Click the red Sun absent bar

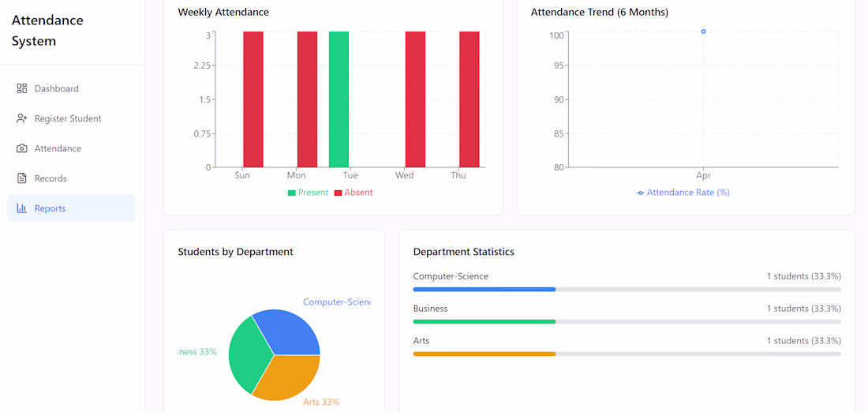pyautogui.click(x=253, y=99)
